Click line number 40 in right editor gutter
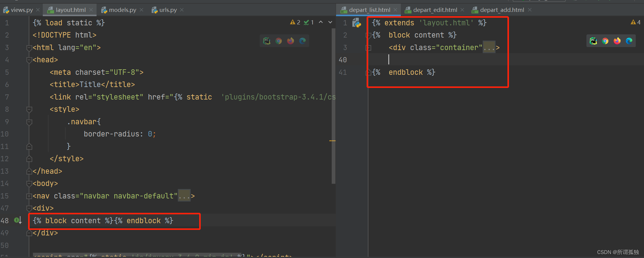The height and width of the screenshot is (258, 644). [x=343, y=60]
